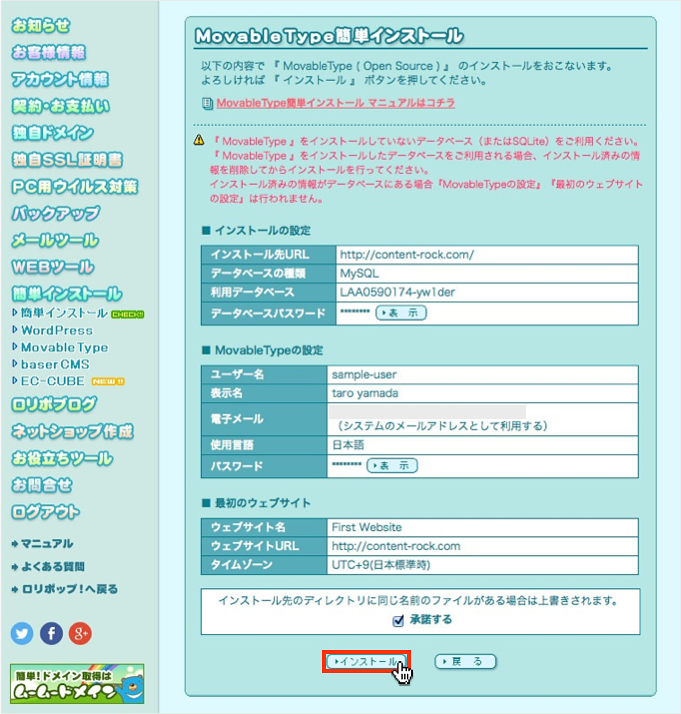681x714 pixels.
Task: Click ログアウト to log out
Action: click(46, 512)
